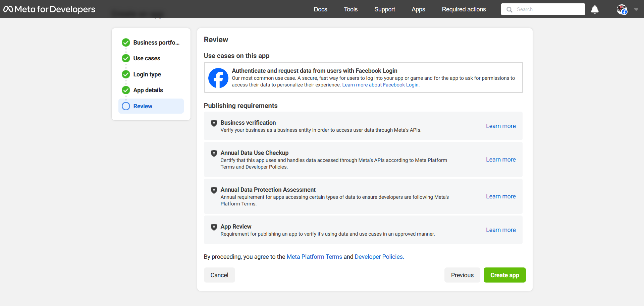Open the Developer Policies link
644x306 pixels.
[x=379, y=257]
